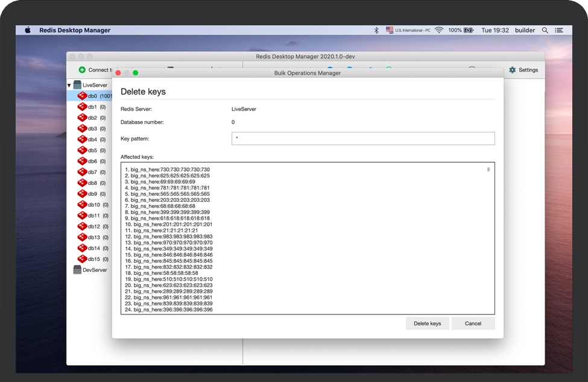Open the battery status menu
The image size is (588, 382).
469,30
